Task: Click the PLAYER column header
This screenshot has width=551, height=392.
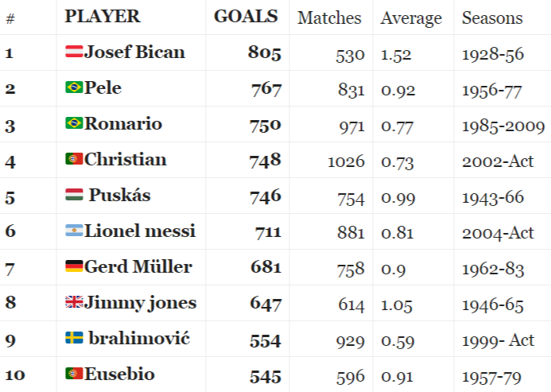Action: click(102, 17)
